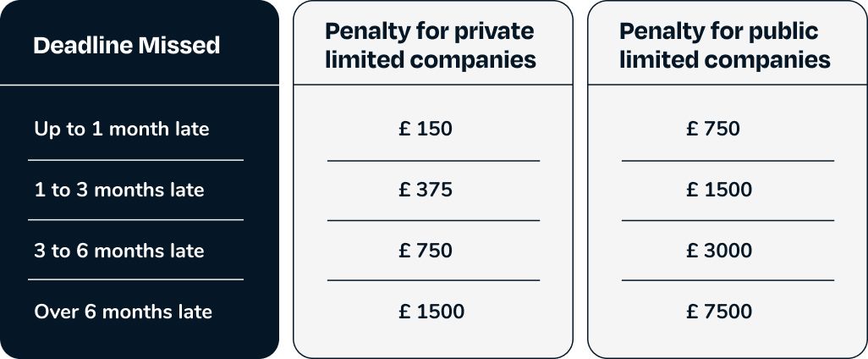Click the divider under Up to 1 month late
868x359 pixels.
coord(135,159)
